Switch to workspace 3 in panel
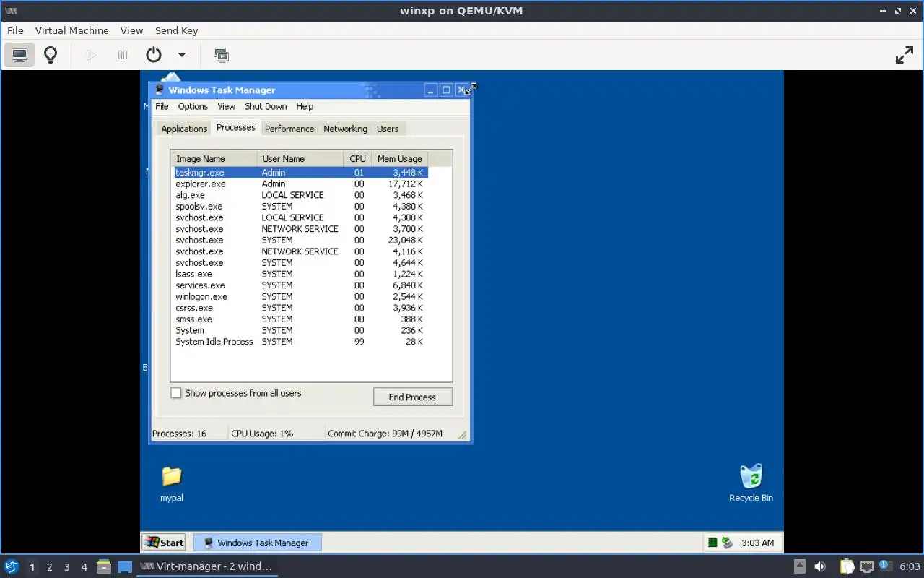Image resolution: width=924 pixels, height=578 pixels. pos(66,567)
